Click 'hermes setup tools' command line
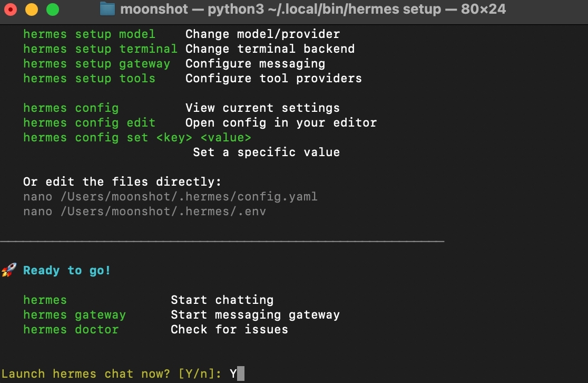 [x=89, y=79]
